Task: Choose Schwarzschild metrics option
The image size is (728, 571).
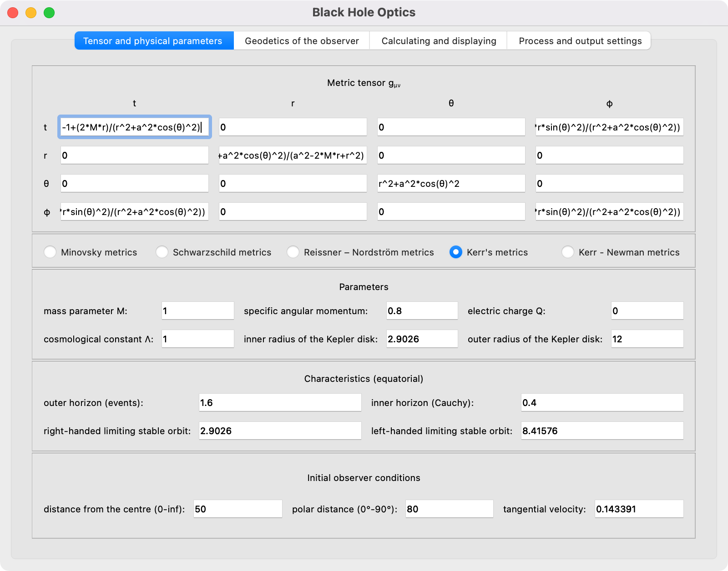Action: 162,252
